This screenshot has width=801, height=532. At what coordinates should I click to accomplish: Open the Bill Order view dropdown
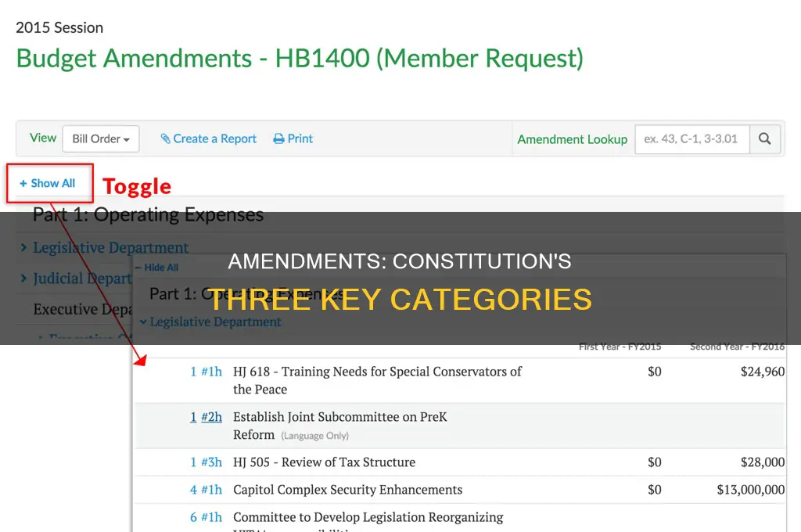pos(101,138)
